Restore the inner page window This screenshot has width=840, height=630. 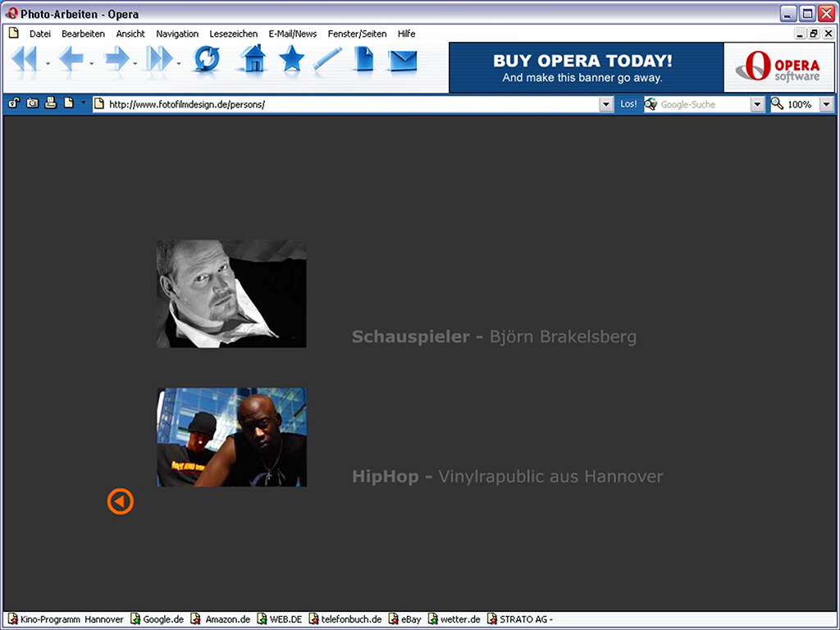point(814,34)
